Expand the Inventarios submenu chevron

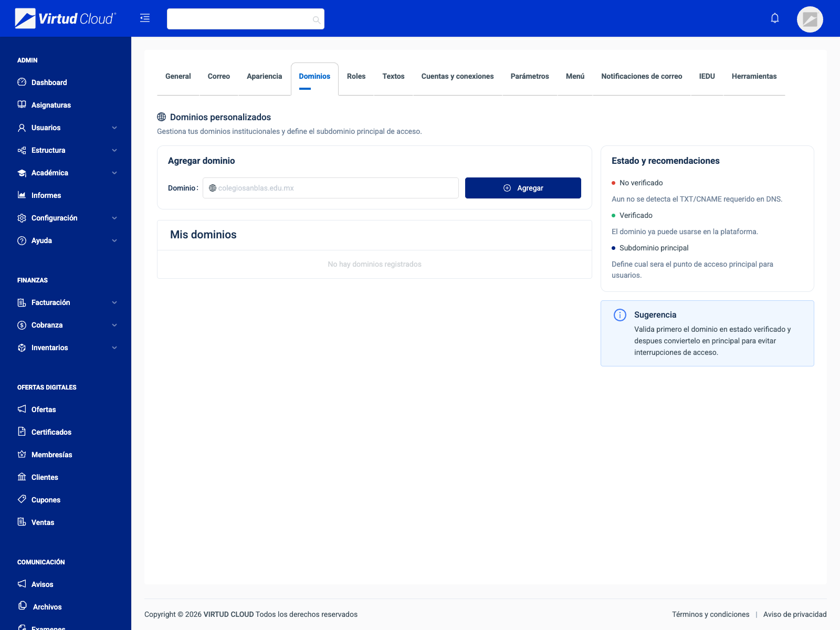coord(114,348)
